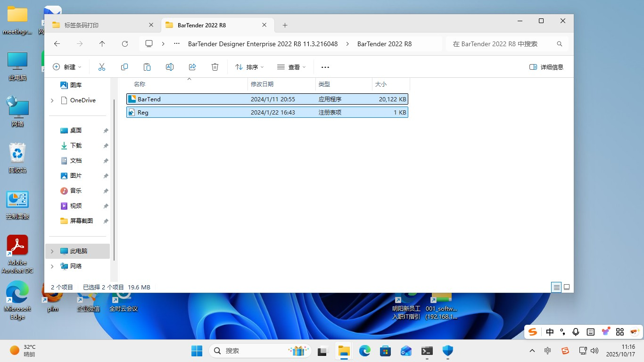The width and height of the screenshot is (644, 362).
Task: Close the 标签条码打印 tab
Action: (151, 25)
